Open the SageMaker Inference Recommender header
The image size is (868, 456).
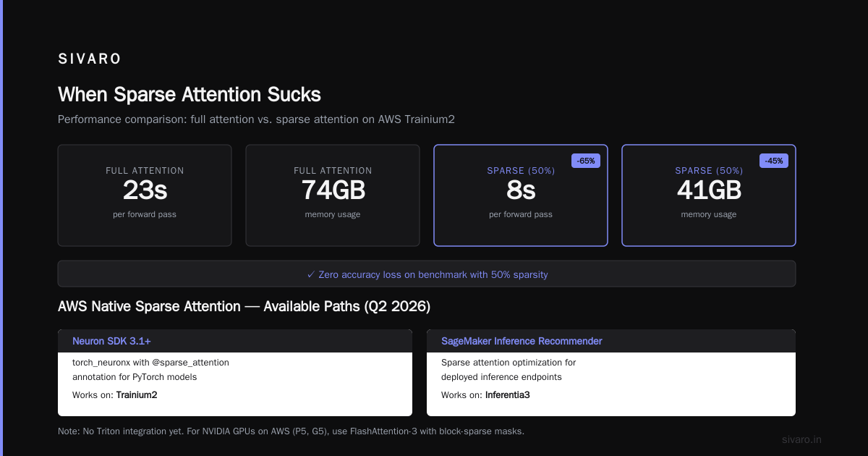[x=611, y=341]
